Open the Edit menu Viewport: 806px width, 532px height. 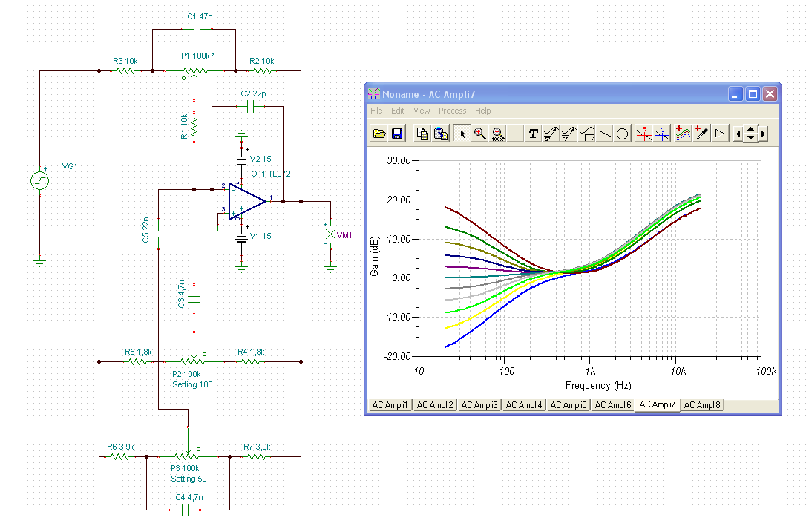point(398,111)
